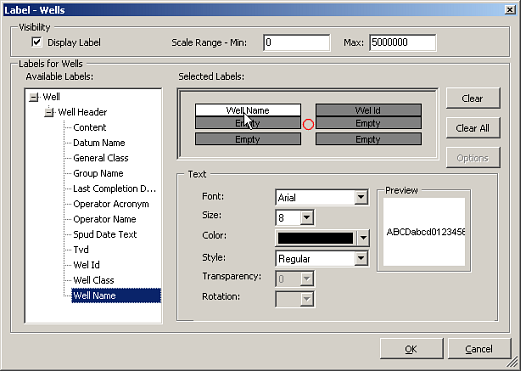This screenshot has width=521, height=371.
Task: Click the Options button
Action: (x=473, y=158)
